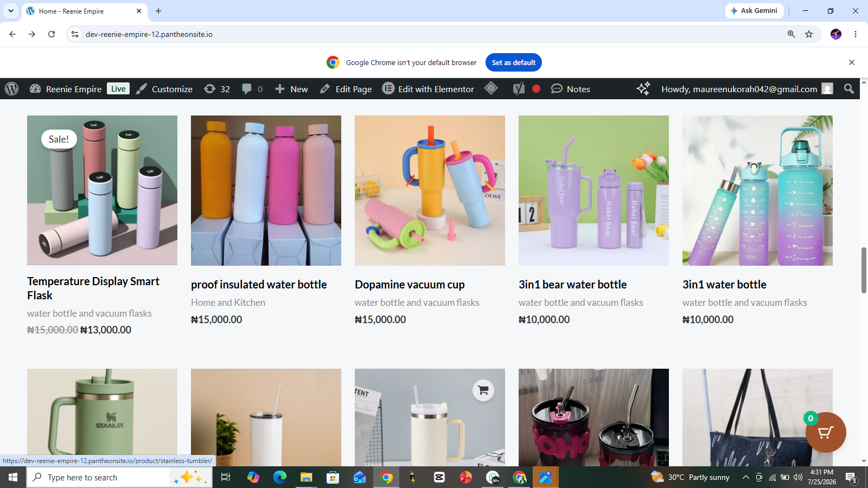Open the Yoast SEO icon menu
This screenshot has height=488, width=868.
point(519,89)
